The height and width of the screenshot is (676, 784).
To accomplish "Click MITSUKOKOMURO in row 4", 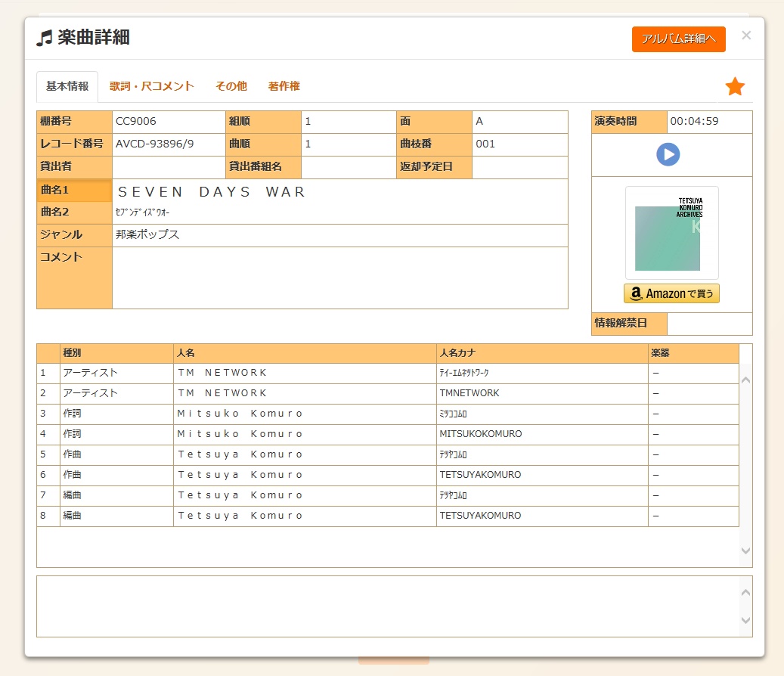I will point(481,434).
